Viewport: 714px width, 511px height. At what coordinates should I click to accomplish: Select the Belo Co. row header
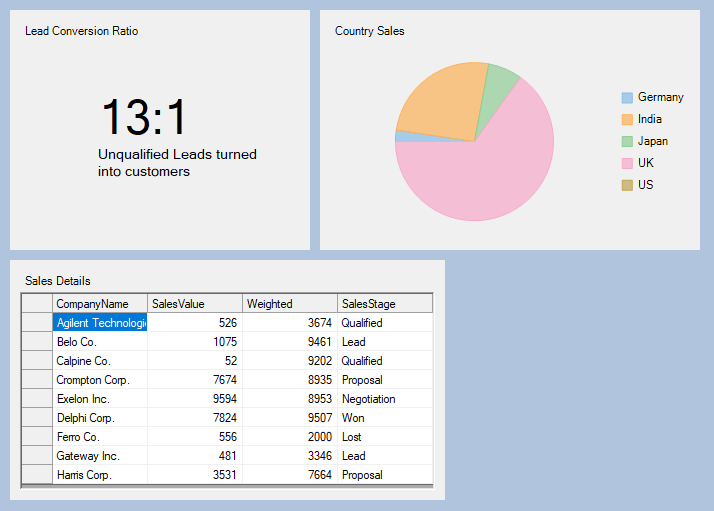coord(37,342)
